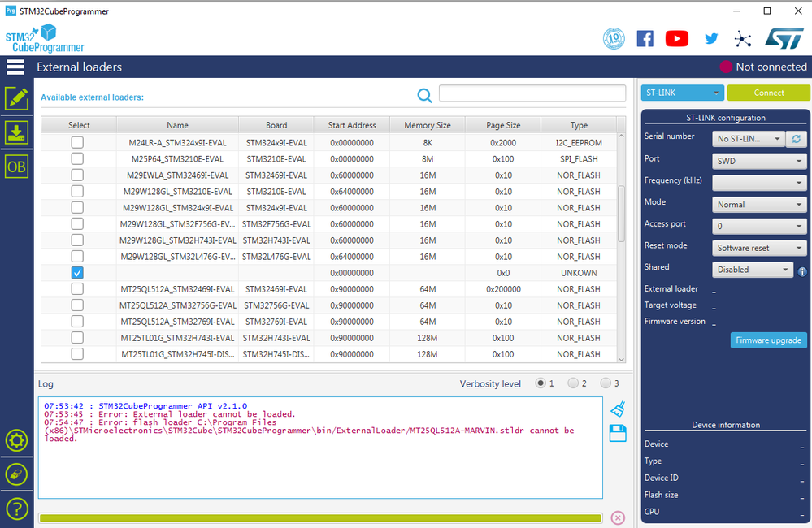Select the M24LR-A_STM324x9I-EVAL loader checkbox
The height and width of the screenshot is (528, 812).
point(77,142)
